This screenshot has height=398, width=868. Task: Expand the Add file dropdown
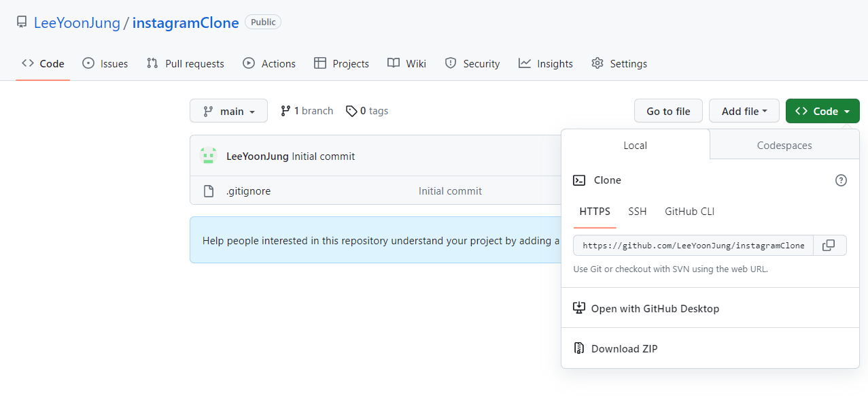744,111
